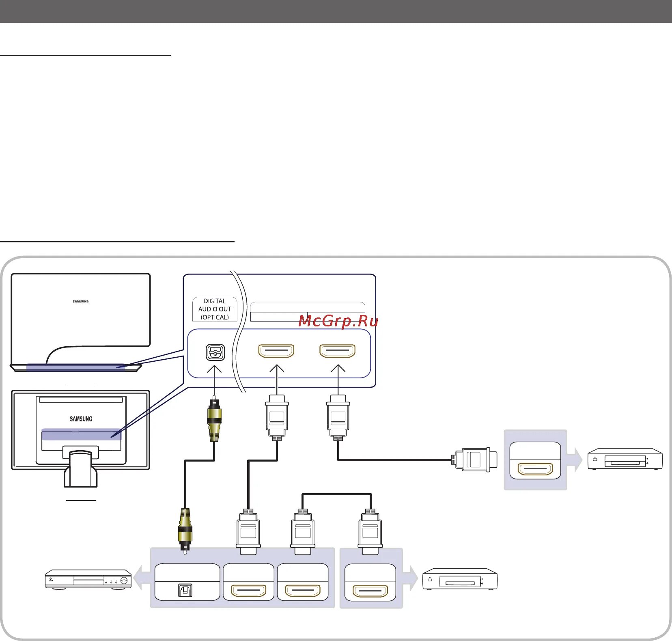Select the second HDMI port in the bottom receiver box
The width and height of the screenshot is (672, 641).
(x=303, y=591)
